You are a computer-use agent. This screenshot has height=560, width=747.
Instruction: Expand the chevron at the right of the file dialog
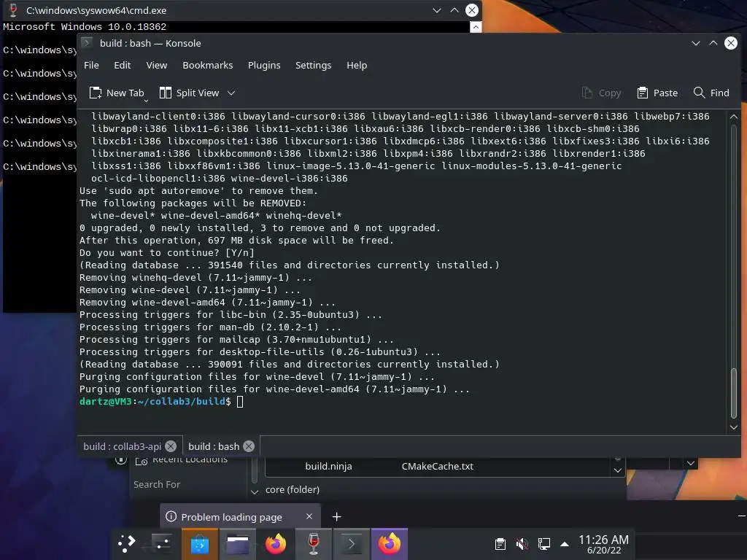tap(691, 463)
